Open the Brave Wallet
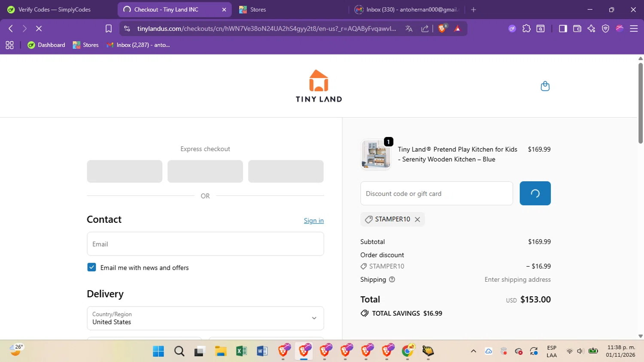This screenshot has height=362, width=644. (577, 28)
